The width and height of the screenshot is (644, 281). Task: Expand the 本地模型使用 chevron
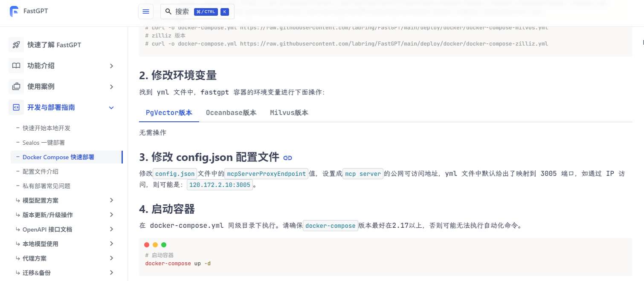111,244
